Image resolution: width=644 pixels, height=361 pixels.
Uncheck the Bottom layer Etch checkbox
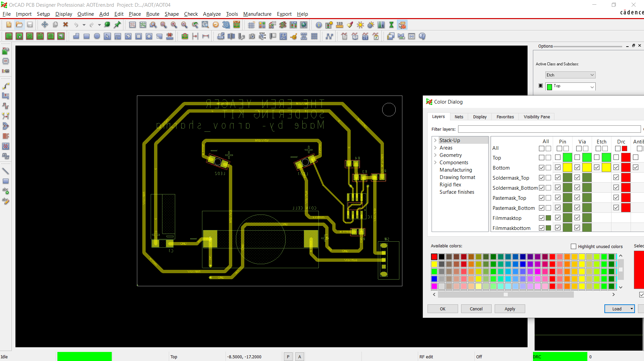pos(597,167)
